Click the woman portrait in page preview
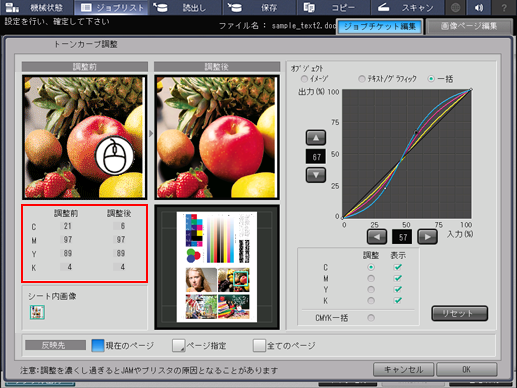Viewport: 517px width, 388px height. click(201, 280)
